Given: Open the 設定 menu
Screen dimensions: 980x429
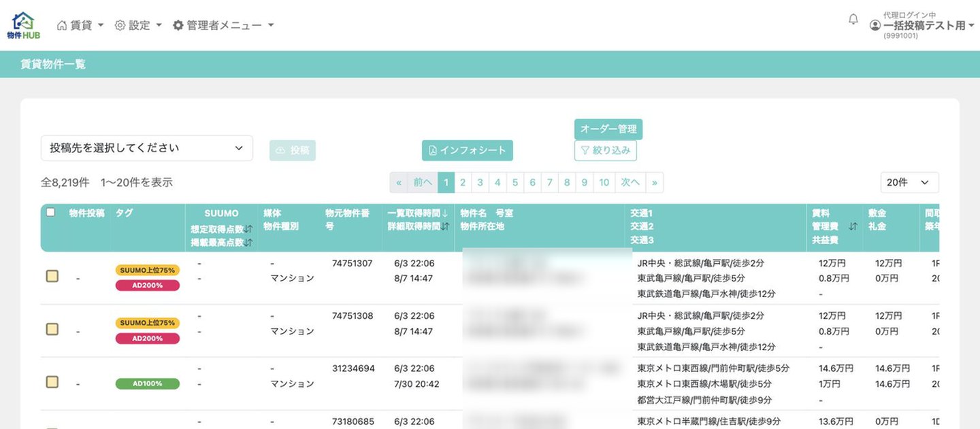Looking at the screenshot, I should [138, 25].
